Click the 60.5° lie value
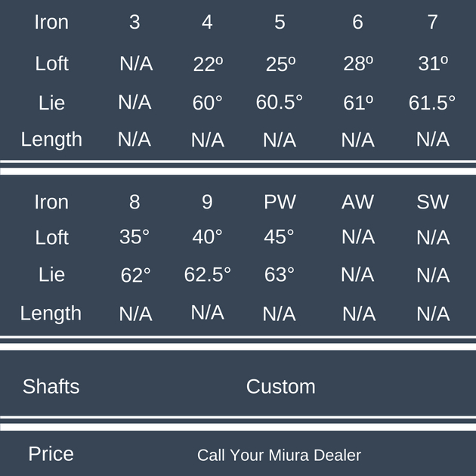 coord(279,102)
